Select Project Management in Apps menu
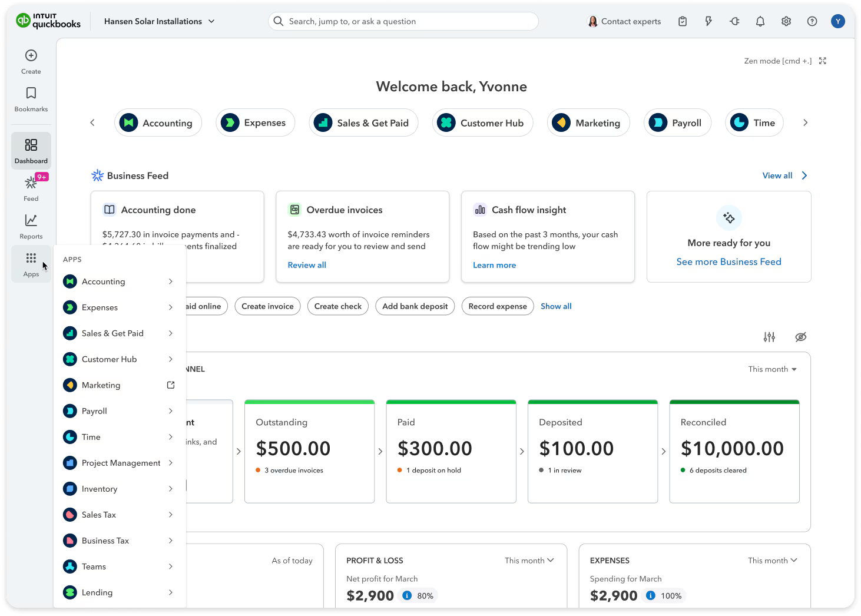This screenshot has height=616, width=861. tap(120, 463)
